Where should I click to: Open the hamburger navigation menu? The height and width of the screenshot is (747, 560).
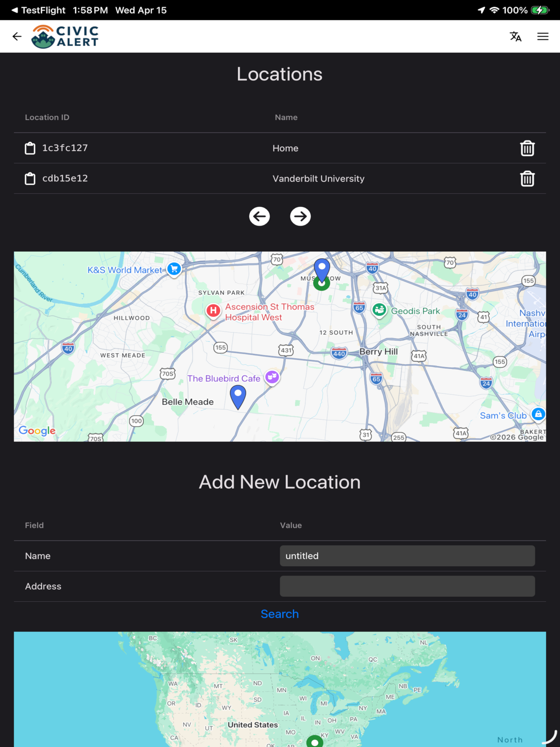point(543,36)
